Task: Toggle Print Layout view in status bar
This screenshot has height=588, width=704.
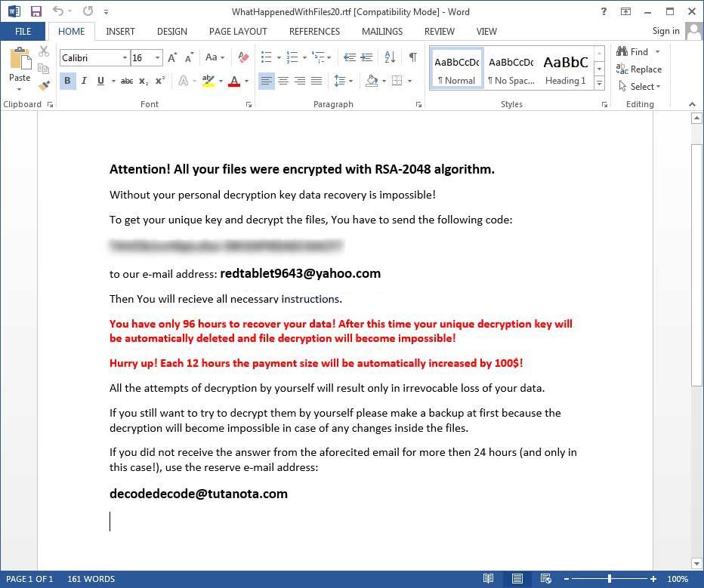Action: coord(517,579)
